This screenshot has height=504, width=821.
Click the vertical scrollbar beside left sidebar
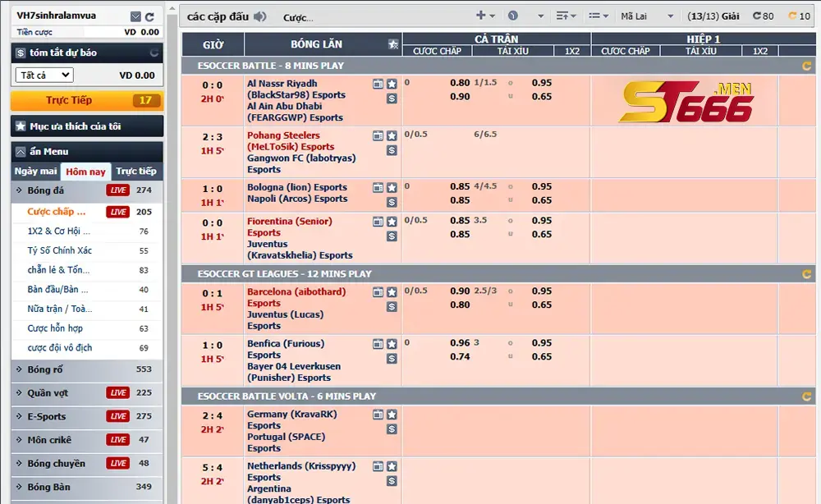pos(172,251)
